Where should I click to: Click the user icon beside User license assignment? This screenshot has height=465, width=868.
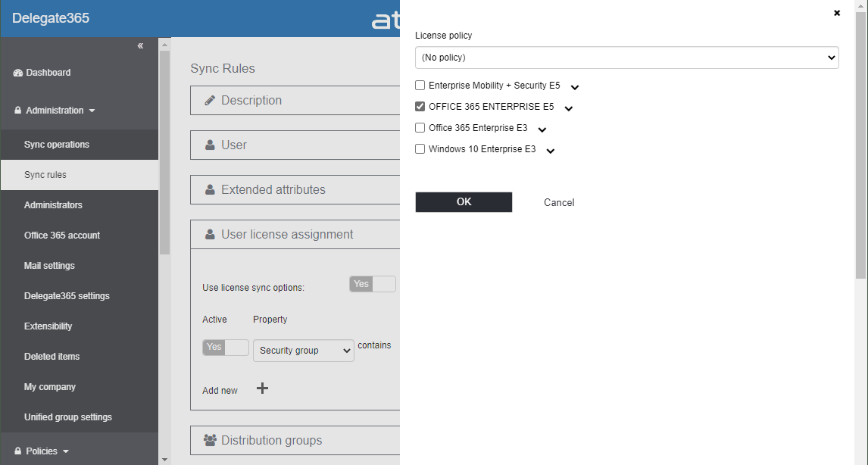click(210, 235)
